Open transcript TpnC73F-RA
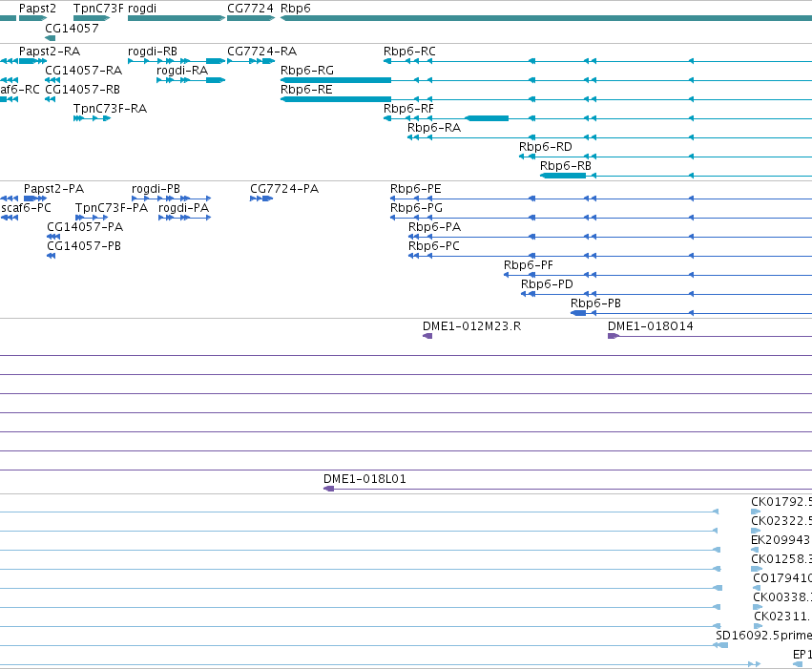This screenshot has height=669, width=812. 111,109
